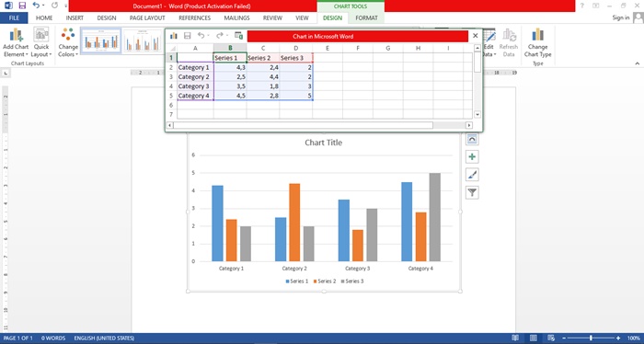Click the Chart Elements plus icon

pos(472,156)
